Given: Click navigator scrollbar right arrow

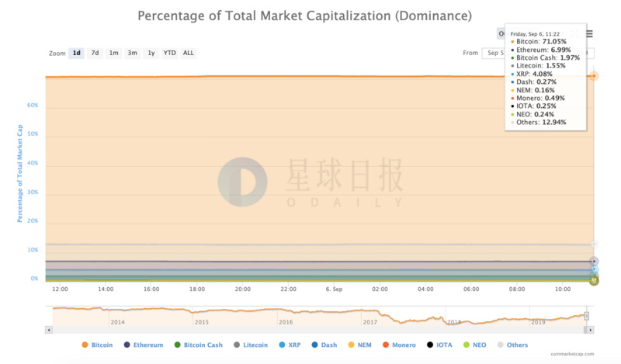Looking at the screenshot, I should 591,330.
